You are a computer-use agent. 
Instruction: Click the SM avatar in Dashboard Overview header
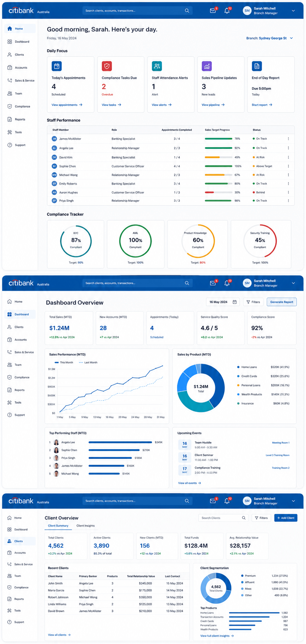point(247,283)
